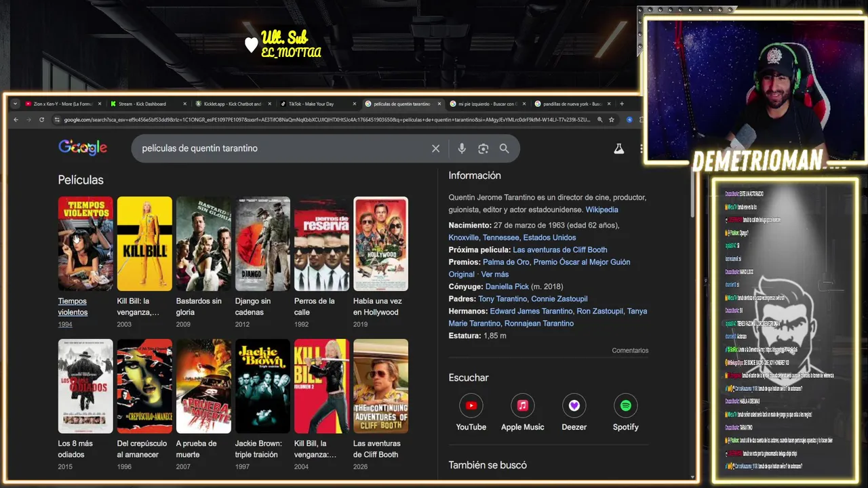Click the Comentarios feedback link
The width and height of the screenshot is (868, 488).
(630, 350)
